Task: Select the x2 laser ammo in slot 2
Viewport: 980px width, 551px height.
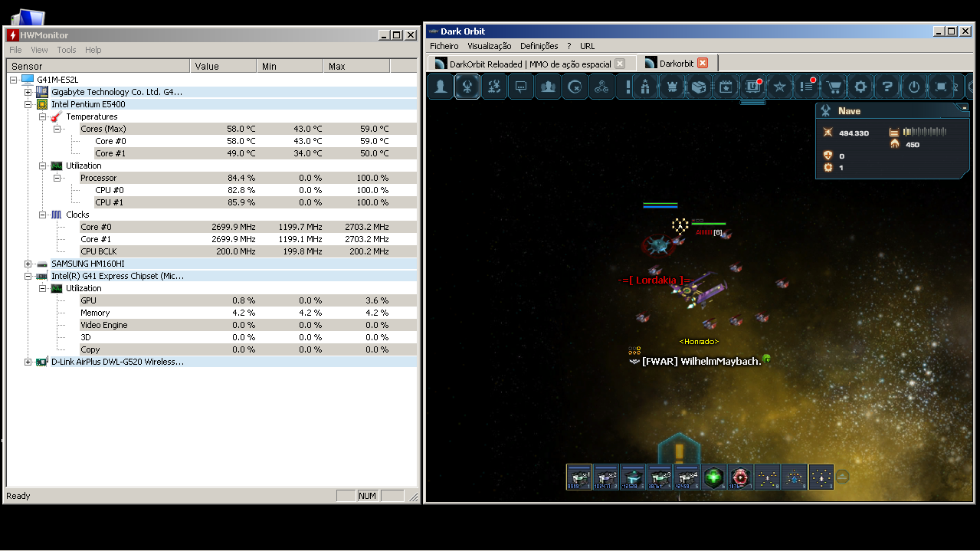Action: tap(606, 477)
